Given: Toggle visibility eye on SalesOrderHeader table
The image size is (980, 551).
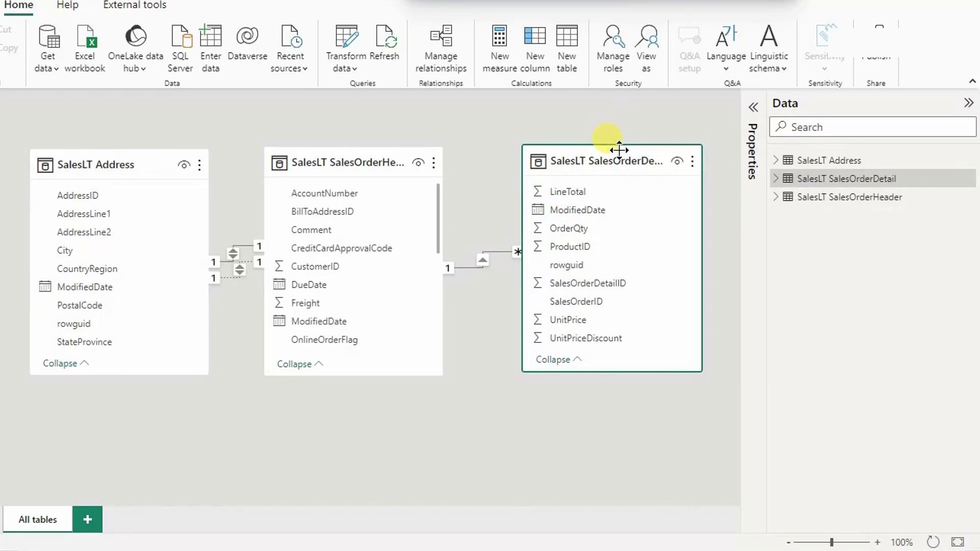Looking at the screenshot, I should pos(418,163).
